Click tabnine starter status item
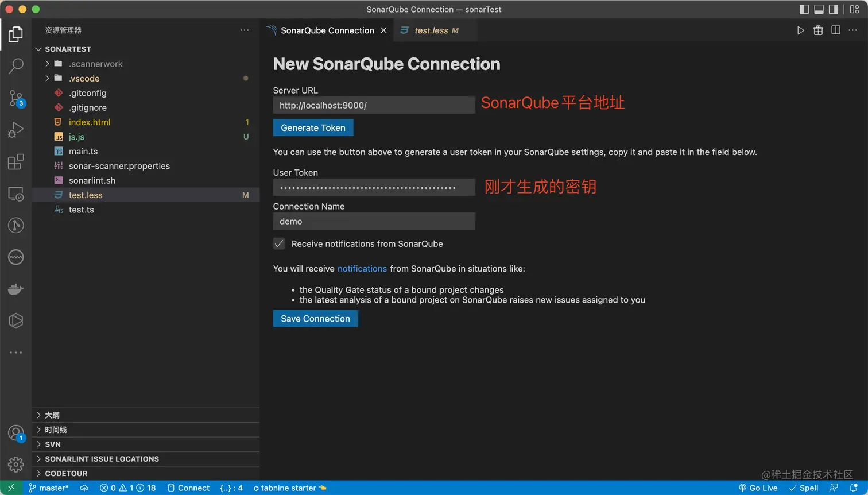The width and height of the screenshot is (868, 495). (290, 488)
